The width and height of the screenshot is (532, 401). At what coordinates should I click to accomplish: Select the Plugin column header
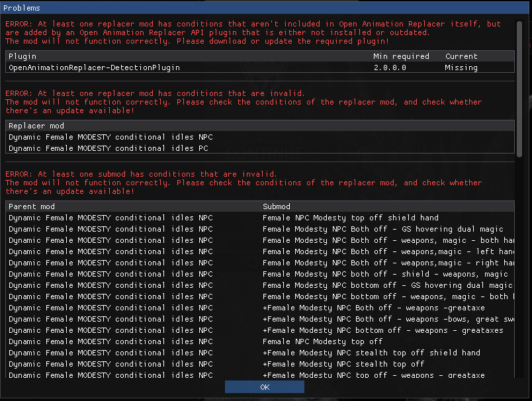22,56
